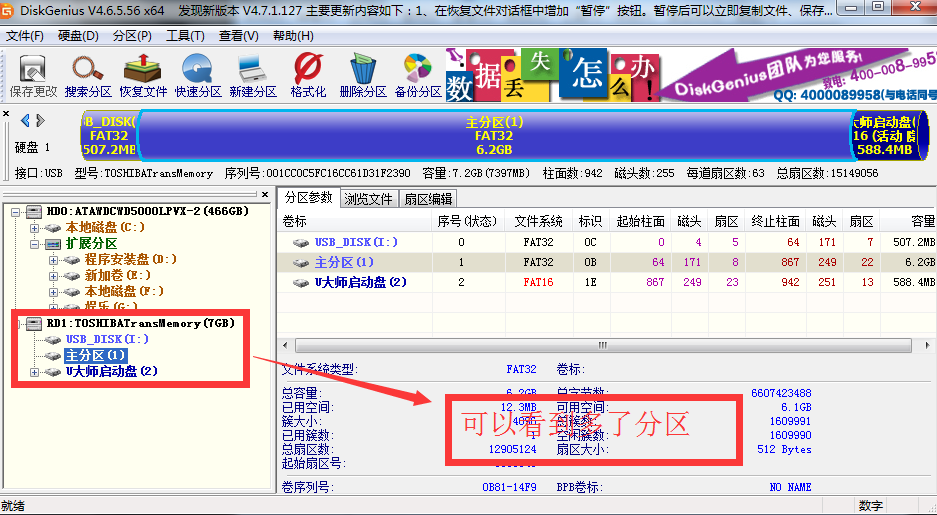Viewport: 937px width, 515px height.
Task: Open the 备份分区 tool
Action: click(x=418, y=75)
